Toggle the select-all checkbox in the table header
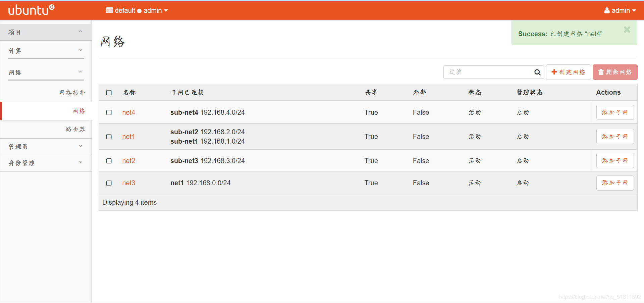 pyautogui.click(x=109, y=93)
